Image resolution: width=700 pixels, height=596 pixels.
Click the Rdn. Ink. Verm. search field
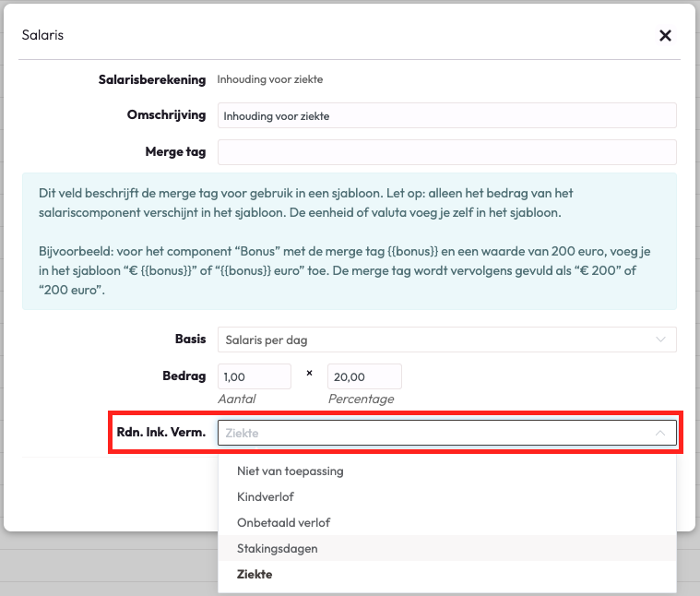(433, 433)
